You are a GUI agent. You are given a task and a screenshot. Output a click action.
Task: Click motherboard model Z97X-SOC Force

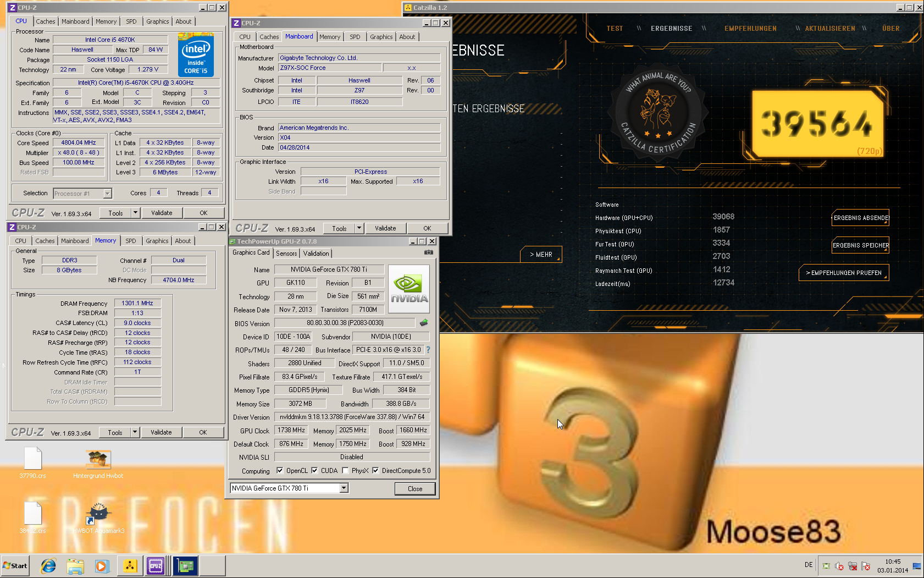click(329, 68)
